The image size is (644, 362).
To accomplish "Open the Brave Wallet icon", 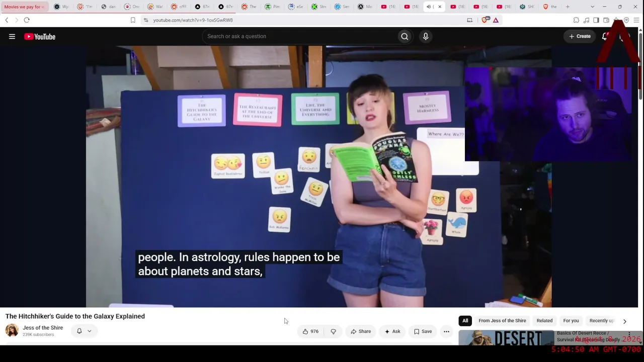I will pos(606,20).
